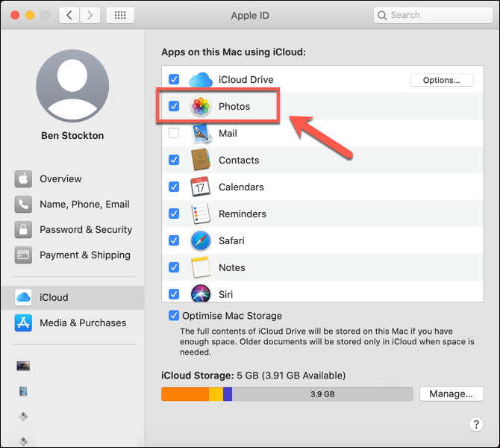Toggle the Notes checkbox

(x=174, y=267)
